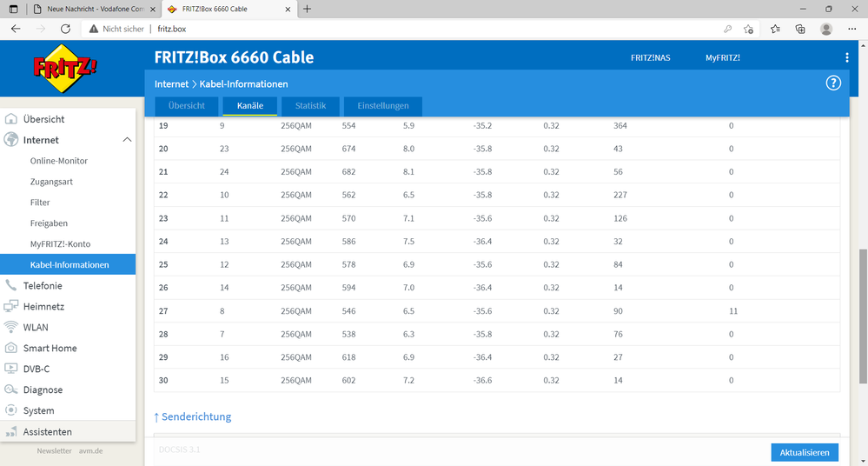
Task: Switch to the Statistik tab
Action: point(310,106)
